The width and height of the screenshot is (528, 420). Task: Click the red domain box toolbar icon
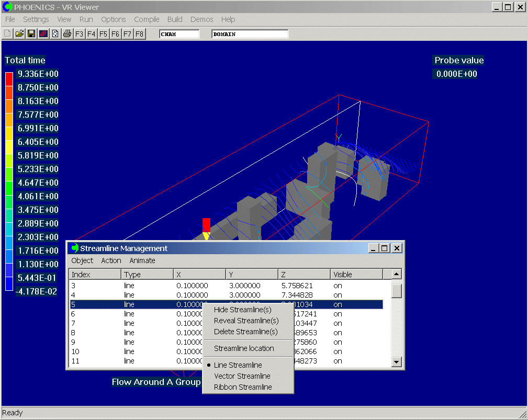pos(43,33)
